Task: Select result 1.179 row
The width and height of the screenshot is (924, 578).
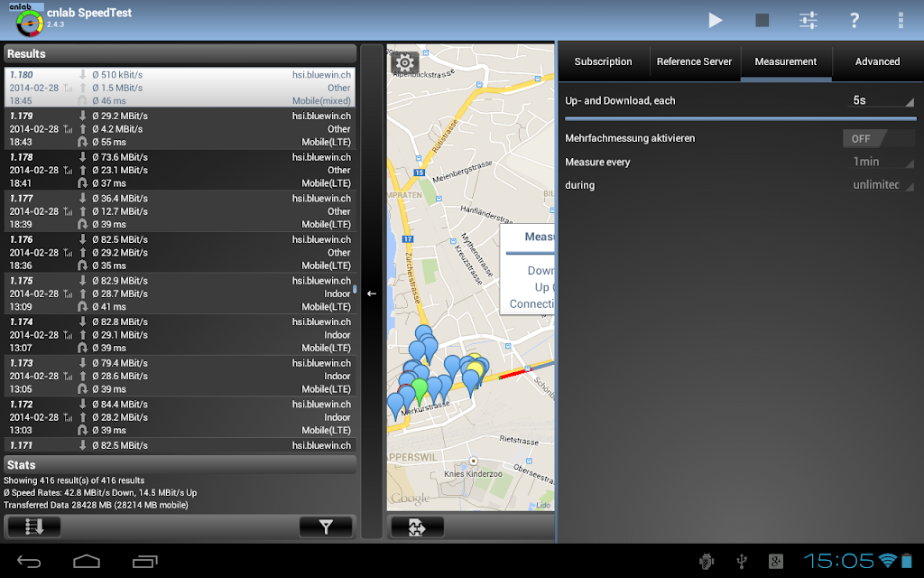Action: point(180,128)
